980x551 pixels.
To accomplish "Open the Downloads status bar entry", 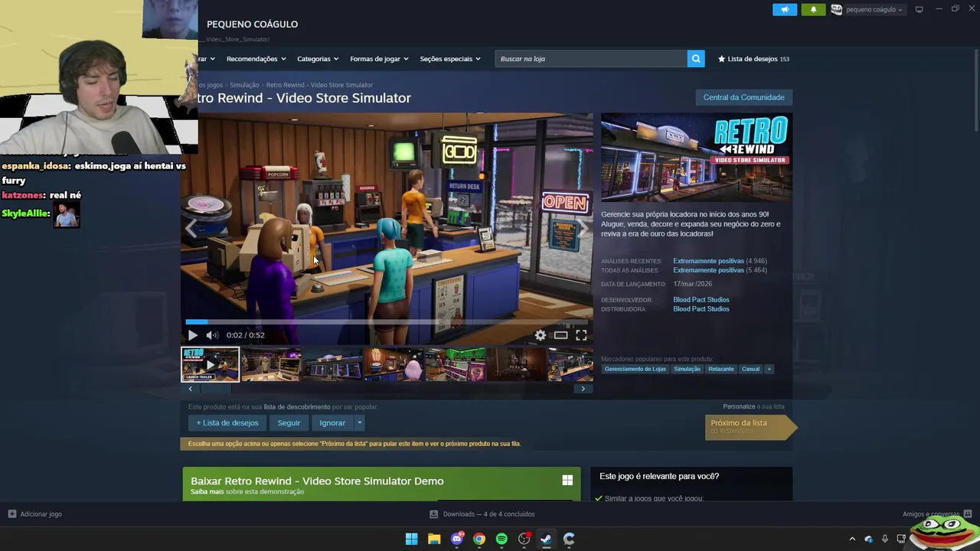I will pos(482,514).
